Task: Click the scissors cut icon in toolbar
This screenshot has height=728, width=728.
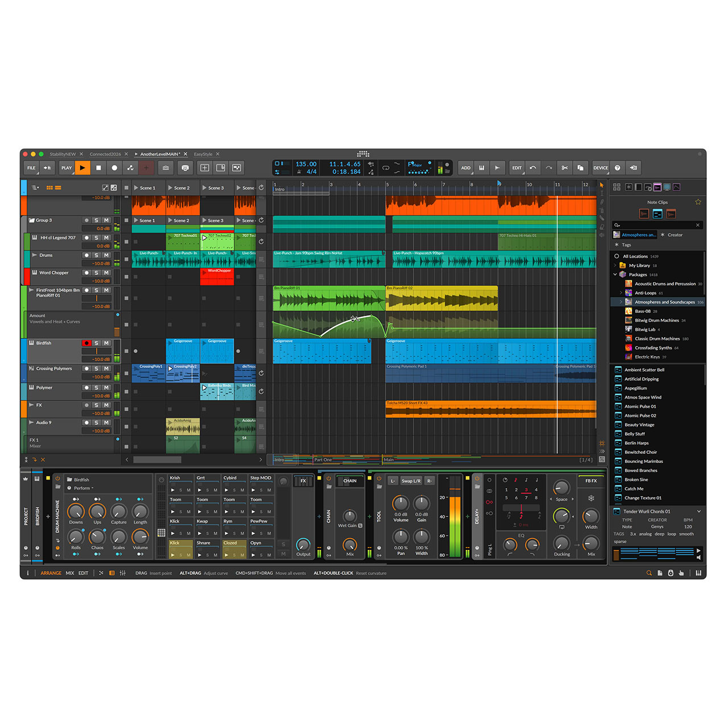Action: pos(565,168)
